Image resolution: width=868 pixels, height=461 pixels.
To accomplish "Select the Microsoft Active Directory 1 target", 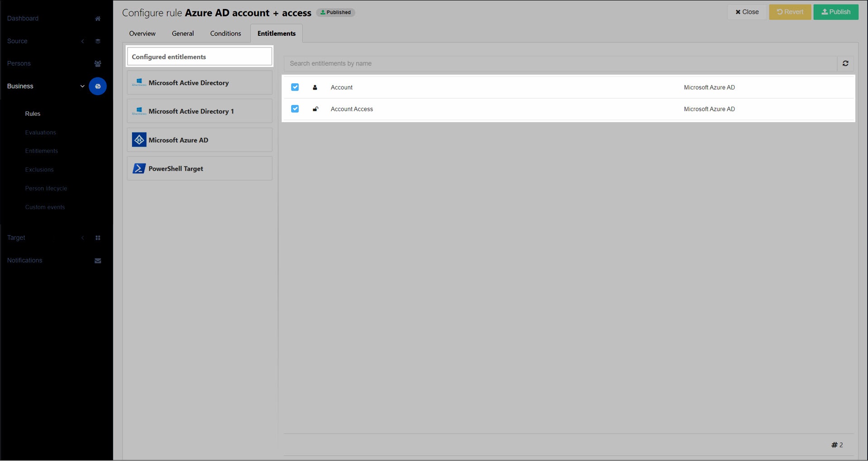I will click(200, 111).
